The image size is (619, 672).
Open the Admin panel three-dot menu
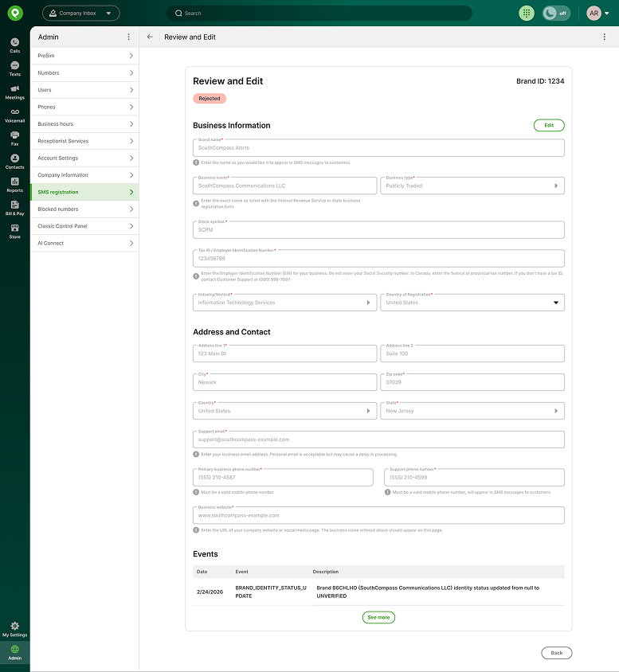[x=129, y=37]
